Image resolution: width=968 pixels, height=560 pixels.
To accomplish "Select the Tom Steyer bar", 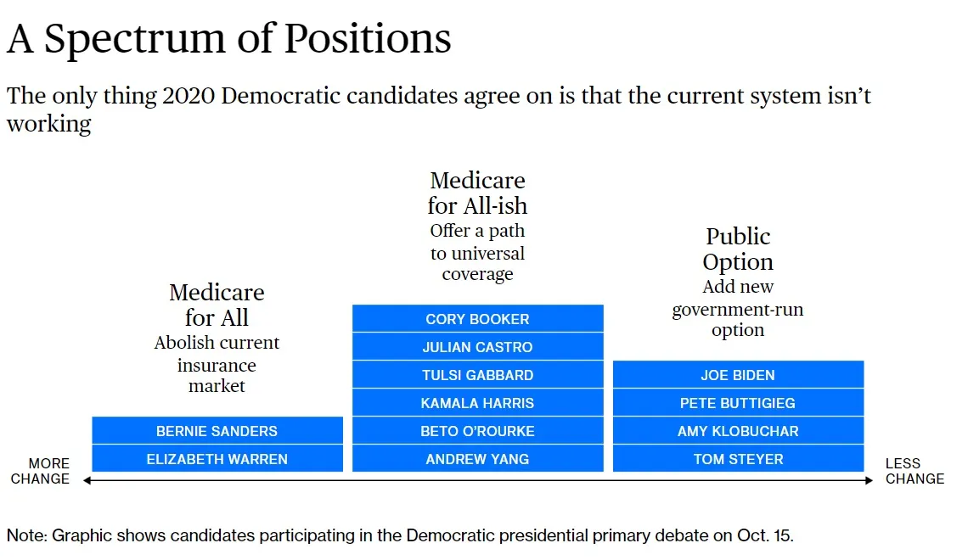I will click(738, 459).
